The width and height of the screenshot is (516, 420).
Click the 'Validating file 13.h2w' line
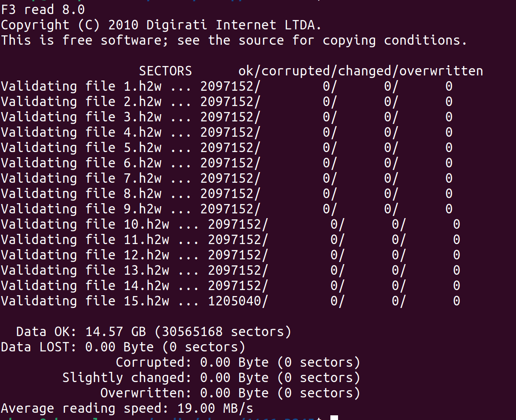(230, 270)
